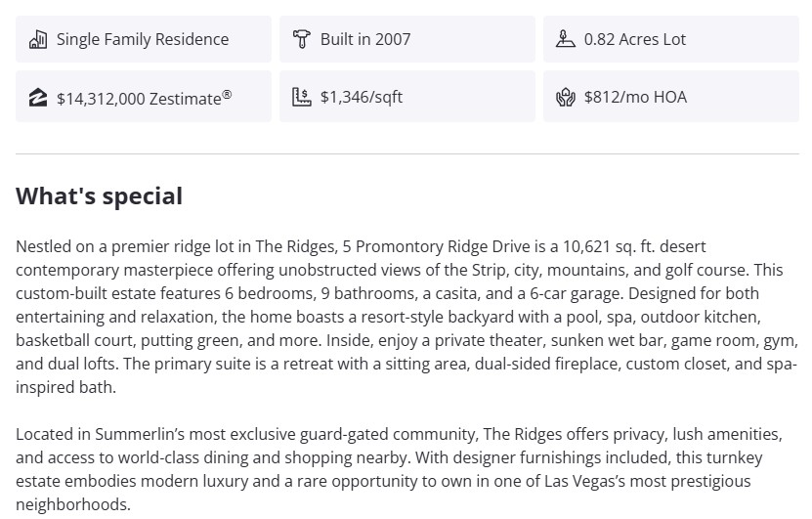Select the $1,346/sqft price text
The image size is (812, 519).
click(x=362, y=98)
